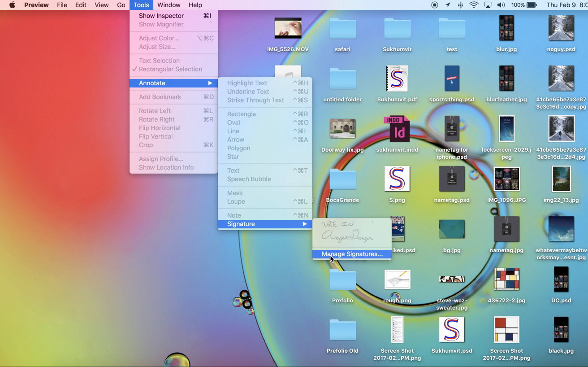The image size is (588, 367).
Task: Select the black.jpg file icon
Action: (561, 330)
